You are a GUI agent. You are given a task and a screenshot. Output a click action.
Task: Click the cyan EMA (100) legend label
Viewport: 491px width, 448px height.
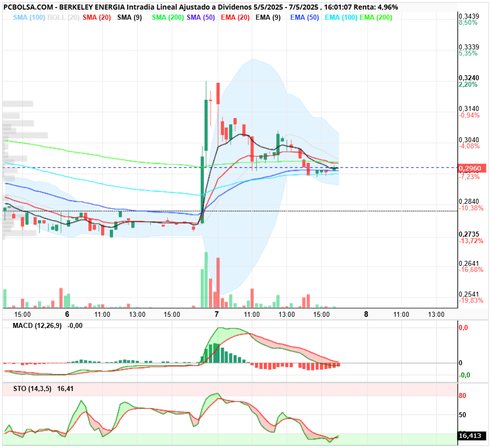tap(341, 18)
